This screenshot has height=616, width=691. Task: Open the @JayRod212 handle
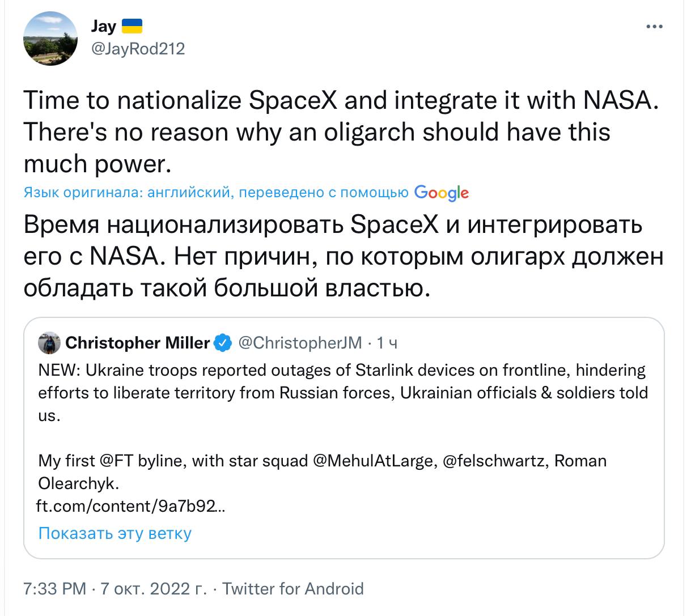(138, 49)
